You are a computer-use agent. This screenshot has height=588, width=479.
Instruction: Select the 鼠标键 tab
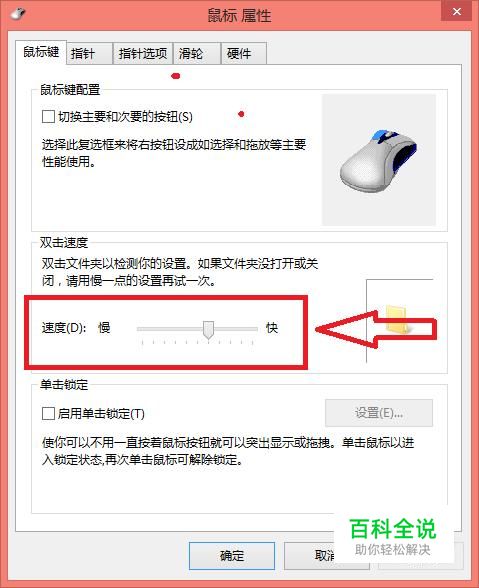[41, 52]
